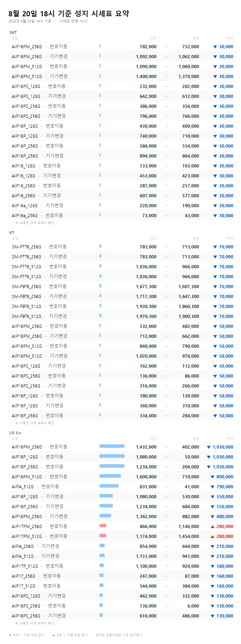This screenshot has width=241, height=644.
Task: Click the up-triangle legend icon before 상승
Action: click(53, 635)
